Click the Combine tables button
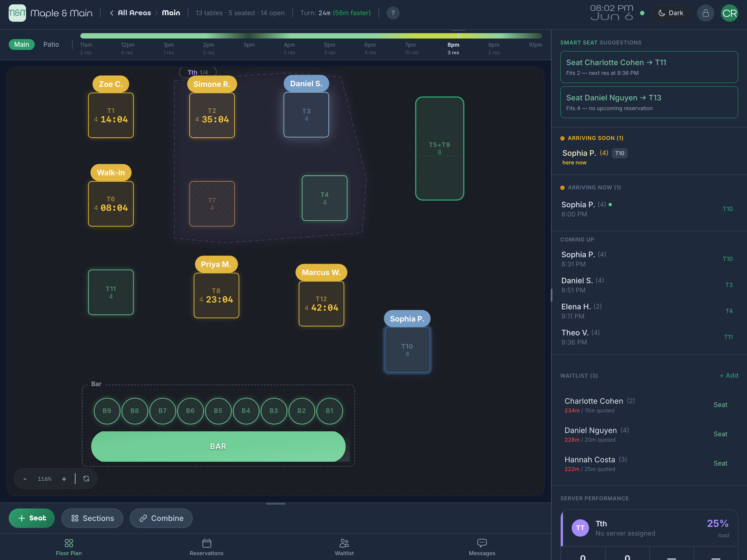Screen dimensions: 747x560 pyautogui.click(x=161, y=518)
